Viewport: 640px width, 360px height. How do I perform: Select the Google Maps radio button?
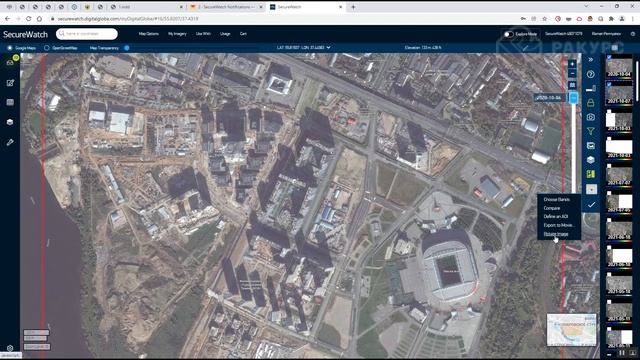(x=10, y=48)
